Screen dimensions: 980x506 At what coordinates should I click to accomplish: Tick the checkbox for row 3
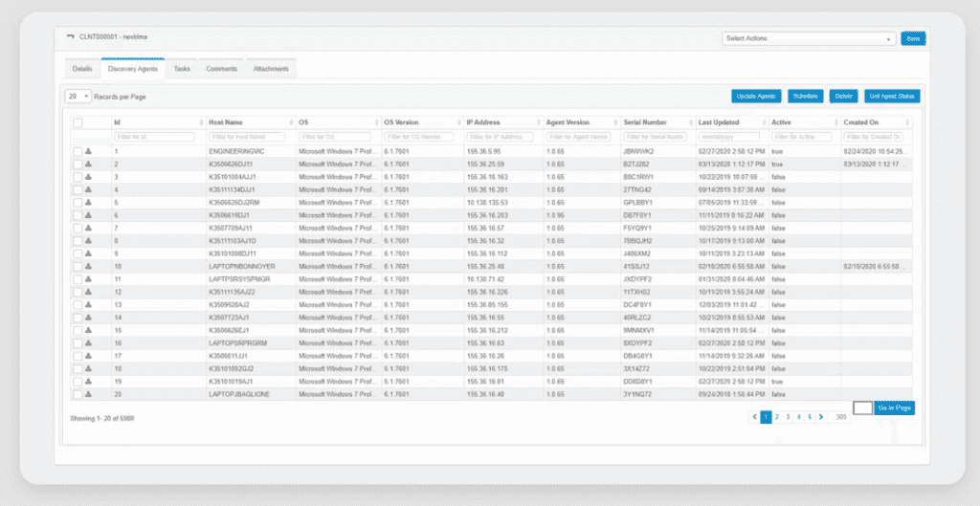(x=77, y=177)
